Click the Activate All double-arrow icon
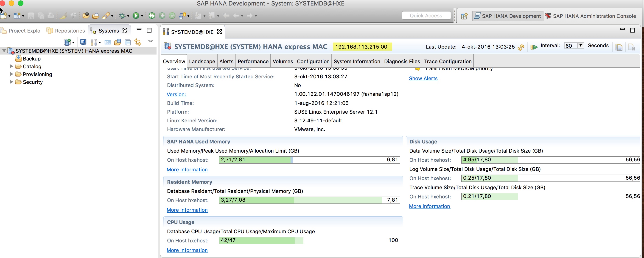Screen dimensions: 644x258 click(152, 16)
